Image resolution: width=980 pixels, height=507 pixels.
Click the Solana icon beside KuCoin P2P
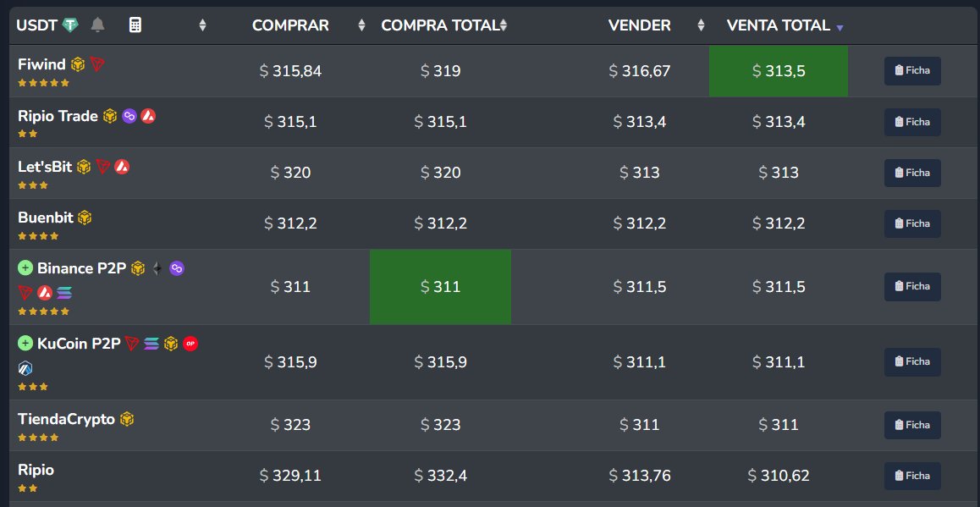pos(151,343)
